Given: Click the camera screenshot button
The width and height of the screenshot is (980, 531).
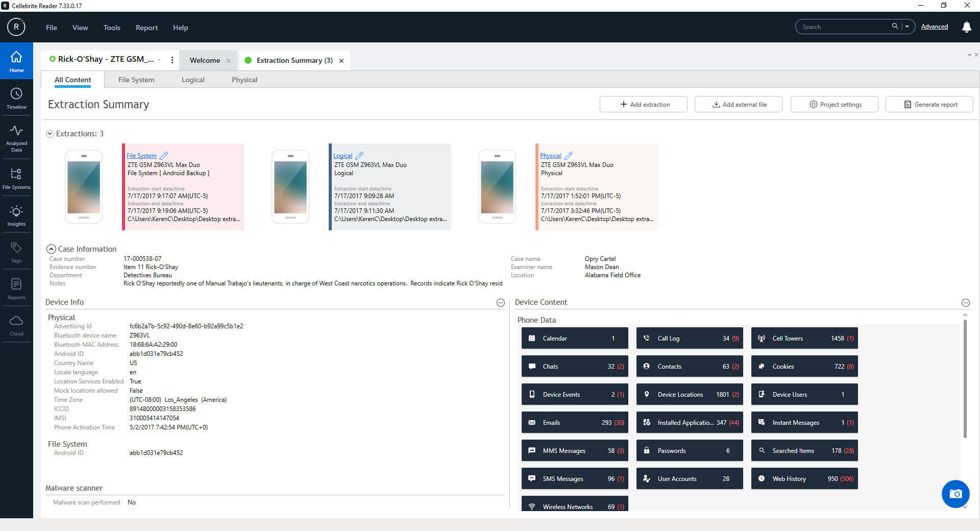Looking at the screenshot, I should click(x=955, y=494).
